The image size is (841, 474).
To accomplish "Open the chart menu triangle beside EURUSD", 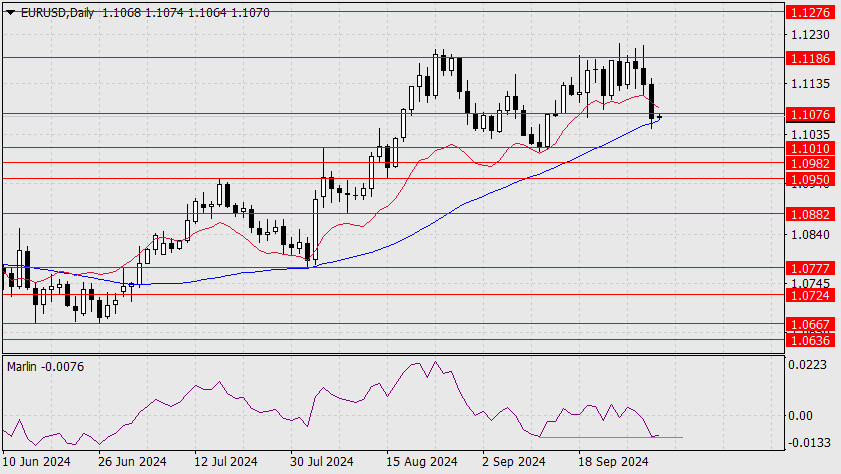I will coord(10,13).
